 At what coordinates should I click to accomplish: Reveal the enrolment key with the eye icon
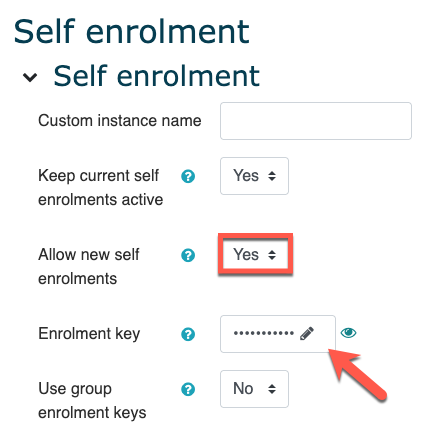coord(348,333)
